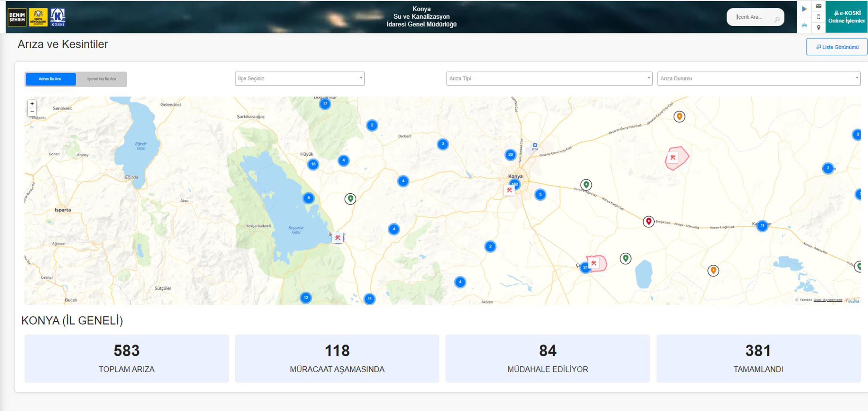Click the search magnifier in İçerik Ara
Screen dimensions: 868x411
pyautogui.click(x=777, y=19)
